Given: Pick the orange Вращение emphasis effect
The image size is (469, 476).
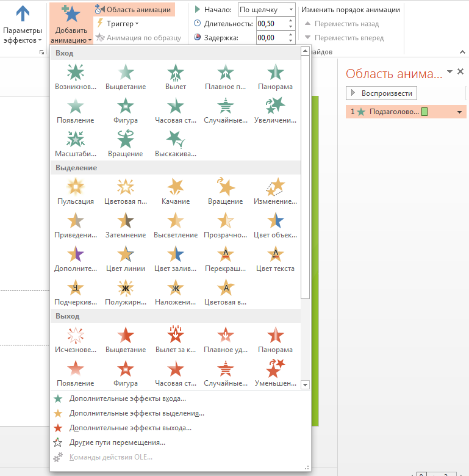Looking at the screenshot, I should tap(226, 192).
